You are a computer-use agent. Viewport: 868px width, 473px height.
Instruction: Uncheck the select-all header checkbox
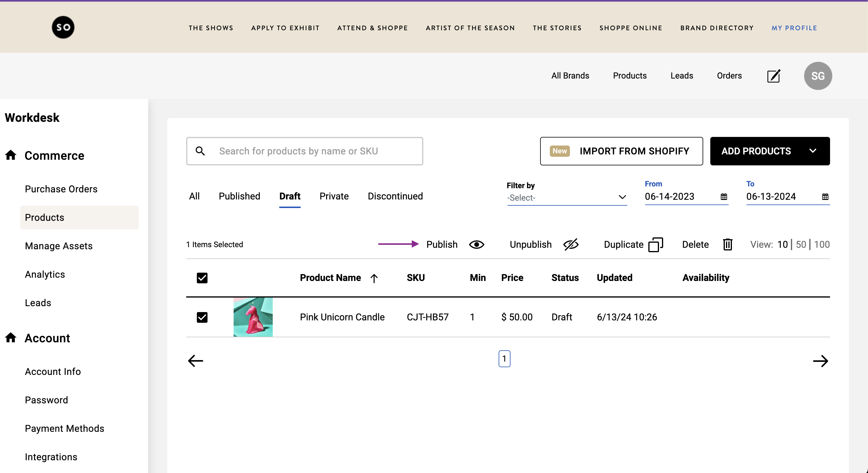click(x=202, y=278)
